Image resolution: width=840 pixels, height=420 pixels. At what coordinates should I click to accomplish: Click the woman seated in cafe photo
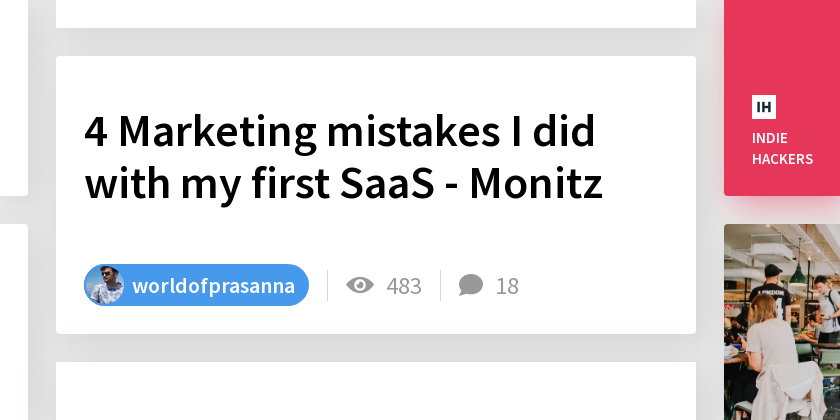click(769, 356)
